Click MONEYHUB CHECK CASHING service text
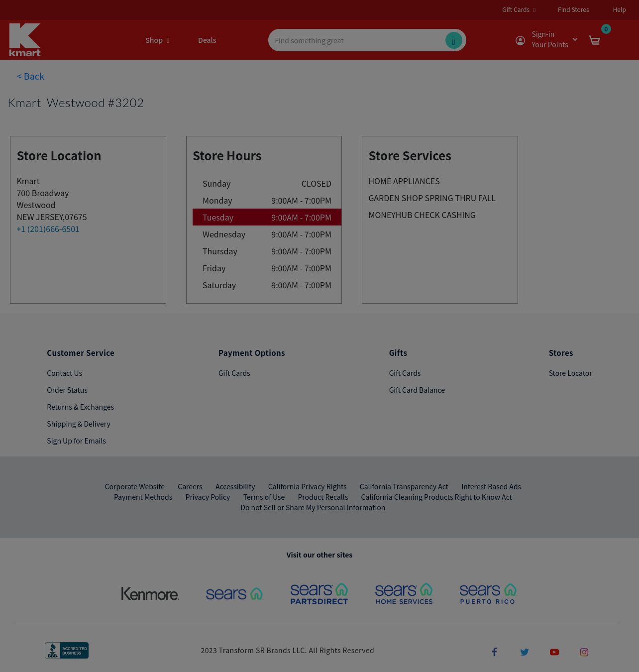Image resolution: width=639 pixels, height=672 pixels. [422, 215]
